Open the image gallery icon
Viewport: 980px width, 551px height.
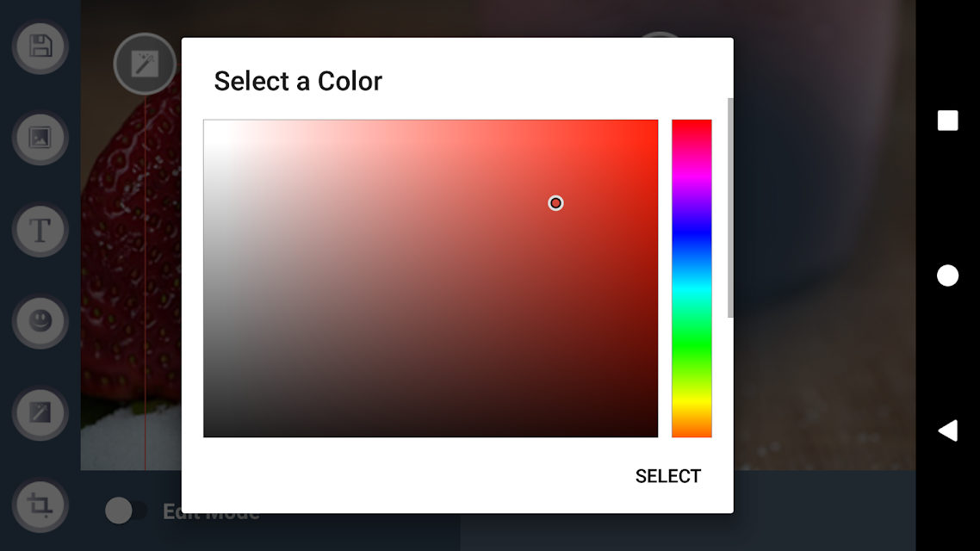click(x=40, y=138)
